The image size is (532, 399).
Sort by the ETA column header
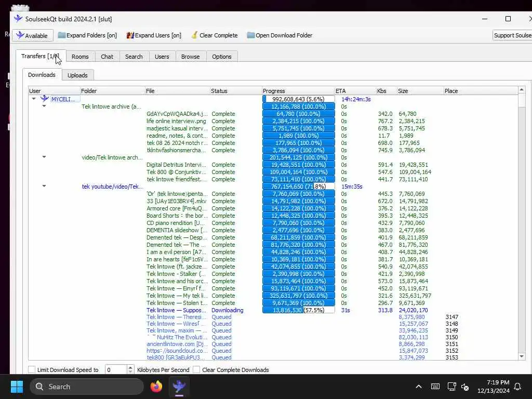click(355, 91)
